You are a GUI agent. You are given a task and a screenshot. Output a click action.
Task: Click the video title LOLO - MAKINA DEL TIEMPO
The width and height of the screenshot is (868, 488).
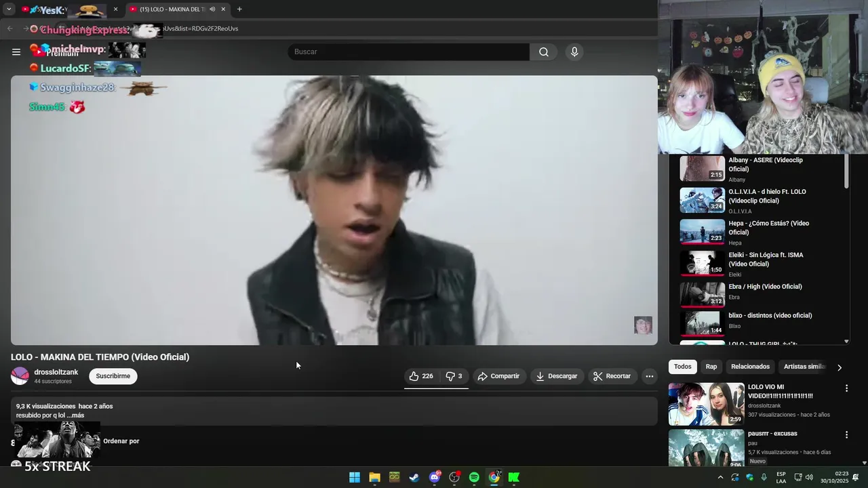coord(100,357)
